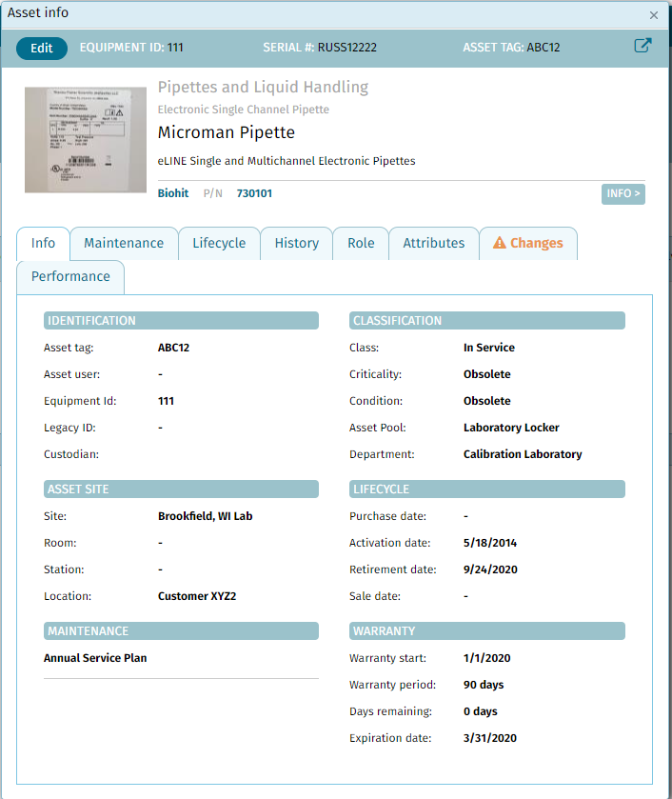The height and width of the screenshot is (799, 672).
Task: Open the INFO > button
Action: (623, 193)
